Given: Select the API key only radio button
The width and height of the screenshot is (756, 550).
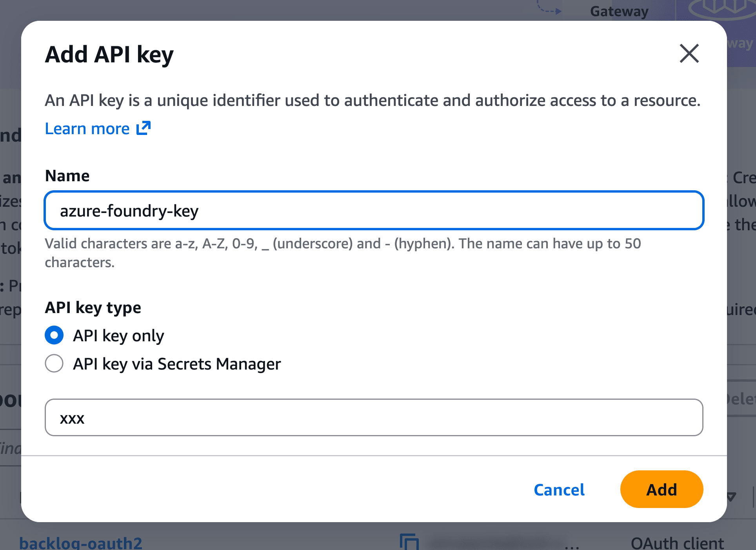Looking at the screenshot, I should coord(54,335).
